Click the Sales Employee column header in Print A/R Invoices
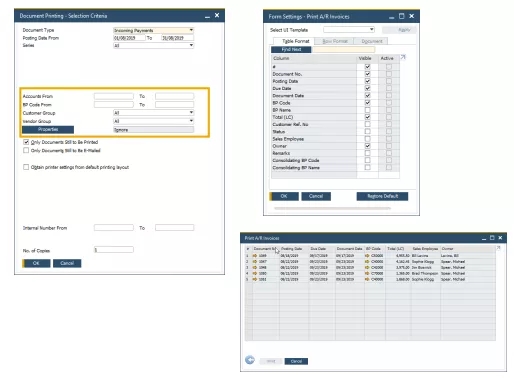 click(425, 249)
